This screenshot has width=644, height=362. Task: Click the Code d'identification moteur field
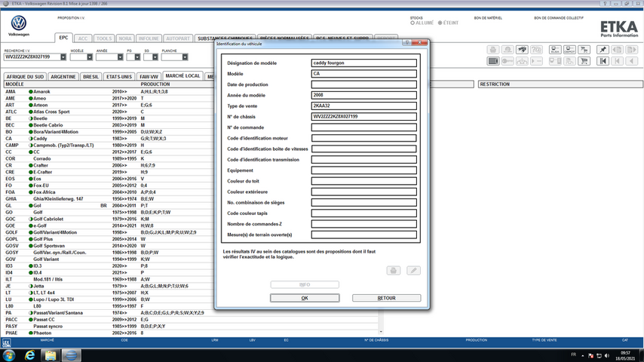click(364, 138)
